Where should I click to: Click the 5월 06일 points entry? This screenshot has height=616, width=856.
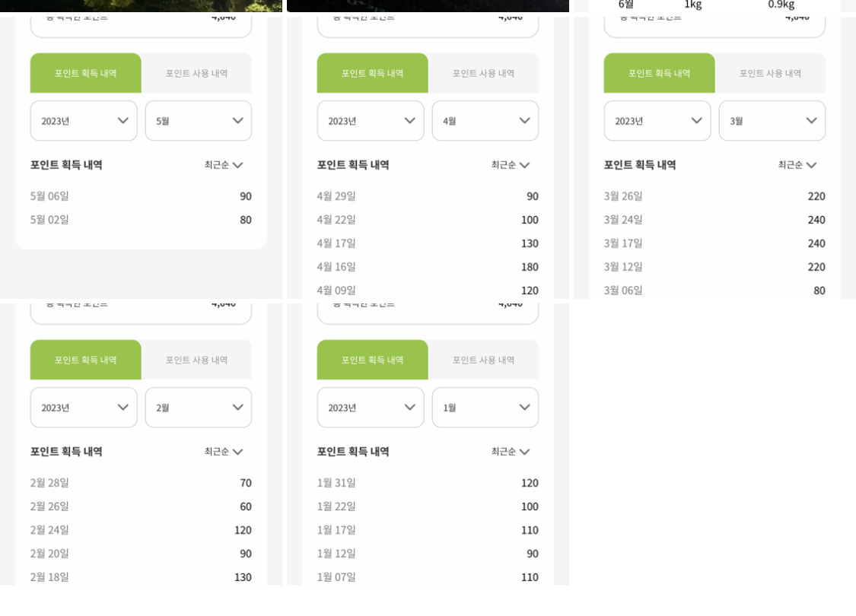(141, 196)
